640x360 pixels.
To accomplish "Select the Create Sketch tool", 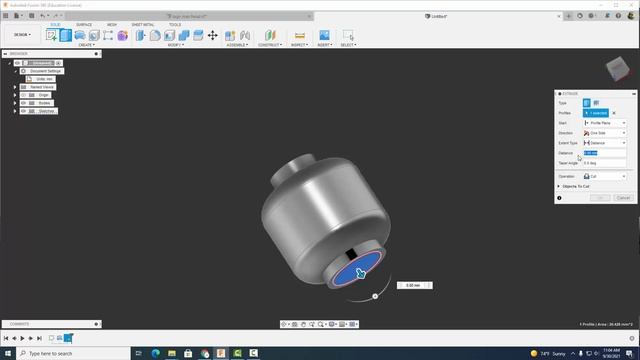I will pos(51,35).
